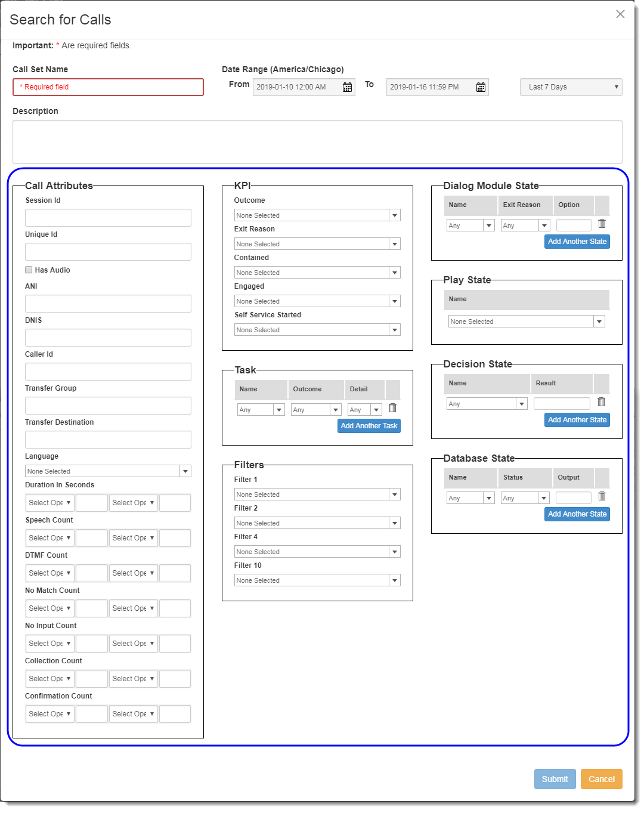Delete the Task row with trash icon
Image resolution: width=644 pixels, height=813 pixels.
coord(392,408)
